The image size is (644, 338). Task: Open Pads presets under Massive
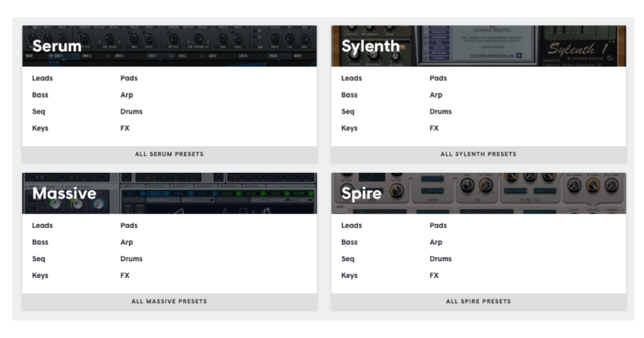129,225
